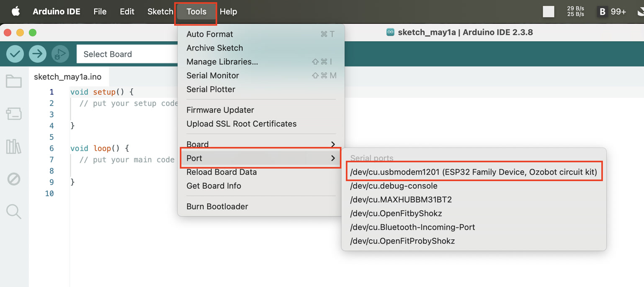The image size is (644, 287).
Task: Select /dev/cu.debug-console port
Action: [x=474, y=186]
